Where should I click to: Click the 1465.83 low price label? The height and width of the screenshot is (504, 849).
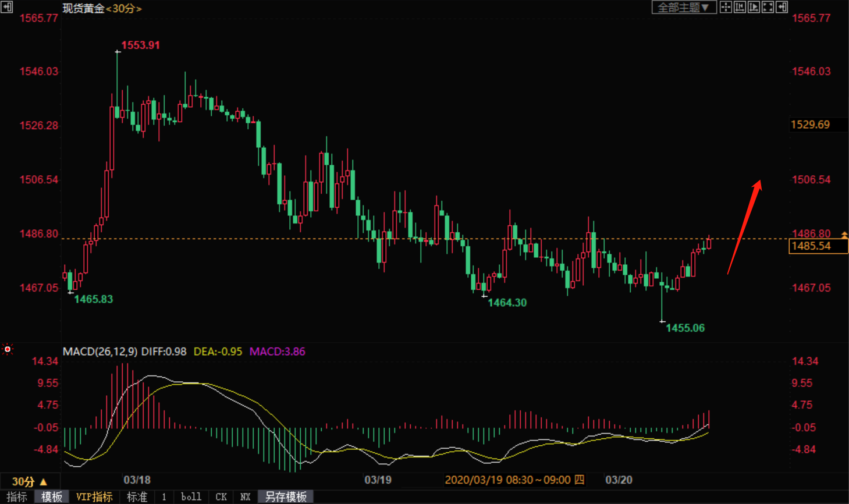click(x=94, y=299)
